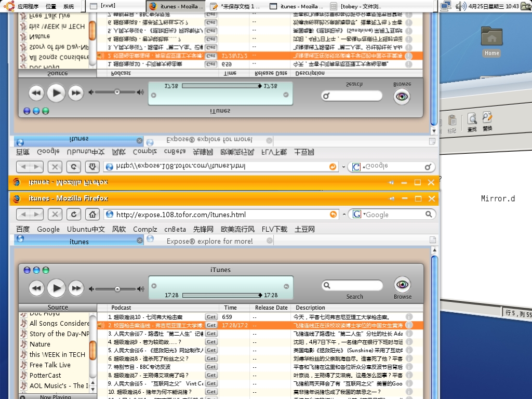The height and width of the screenshot is (399, 532).
Task: Open info icon for 超级难说10 upright row
Action: tap(409, 317)
